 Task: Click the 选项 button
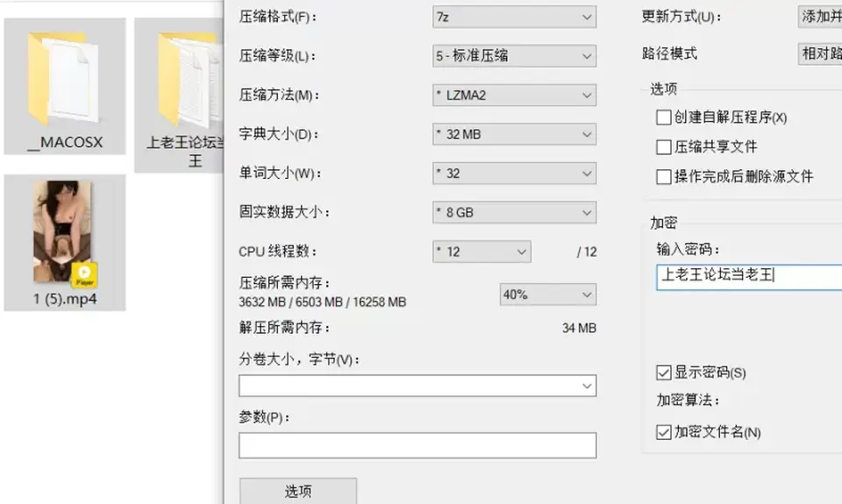tap(298, 491)
